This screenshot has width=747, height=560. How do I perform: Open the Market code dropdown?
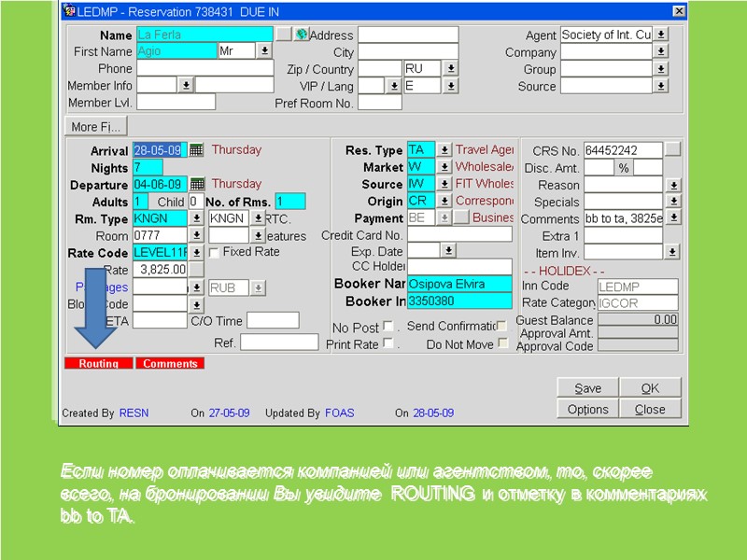point(444,167)
